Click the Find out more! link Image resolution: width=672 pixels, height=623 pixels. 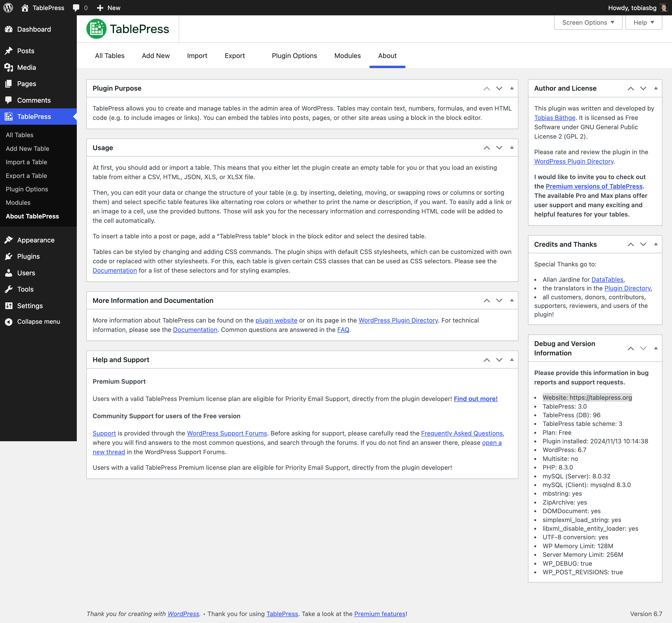point(475,399)
